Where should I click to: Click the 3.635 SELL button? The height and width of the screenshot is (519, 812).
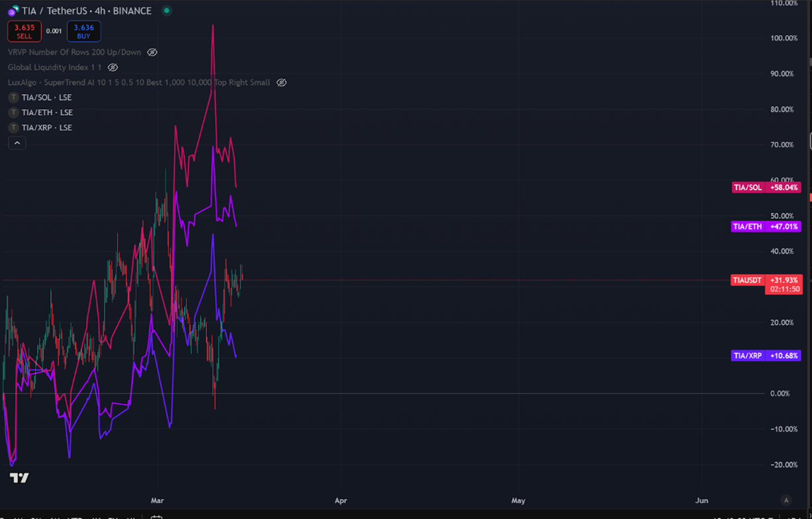pos(24,31)
